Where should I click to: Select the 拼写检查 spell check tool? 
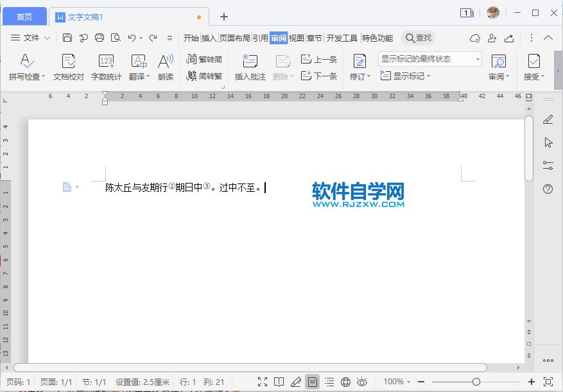[26, 64]
